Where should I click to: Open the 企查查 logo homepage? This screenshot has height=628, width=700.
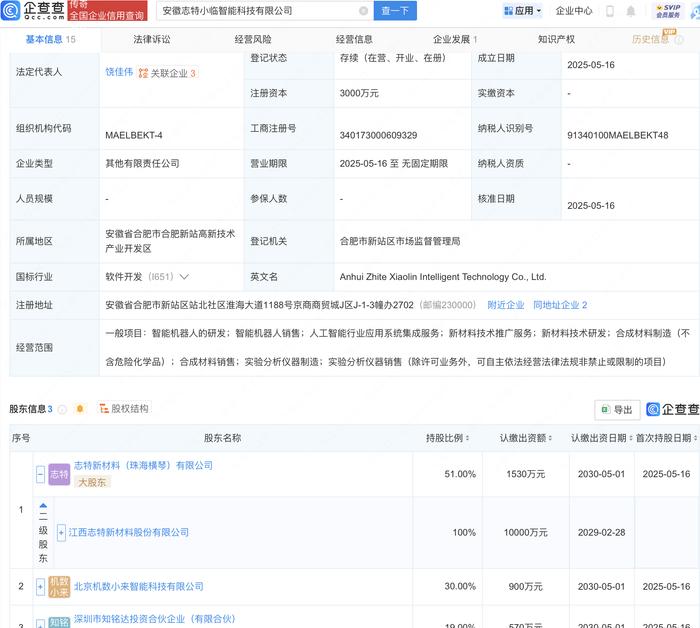click(x=33, y=10)
